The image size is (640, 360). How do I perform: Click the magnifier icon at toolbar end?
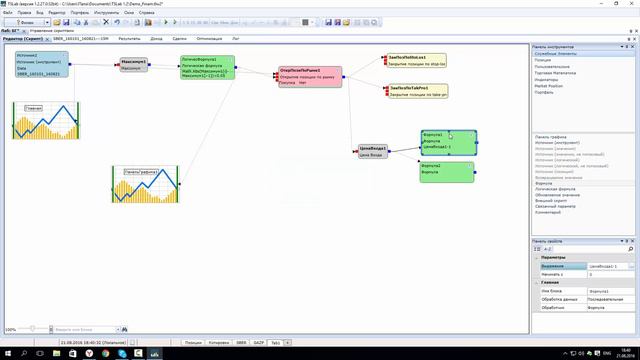tap(374, 22)
